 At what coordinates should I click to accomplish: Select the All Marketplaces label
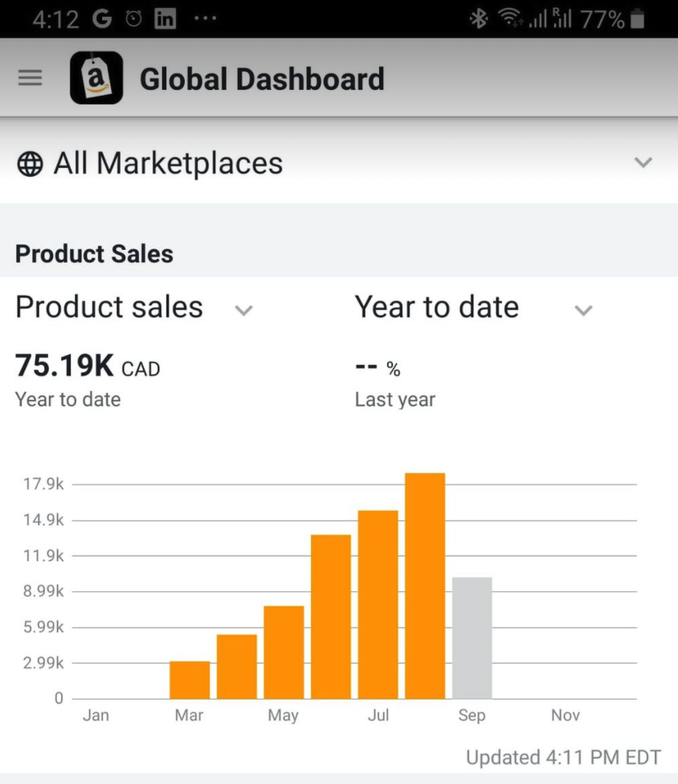[168, 163]
